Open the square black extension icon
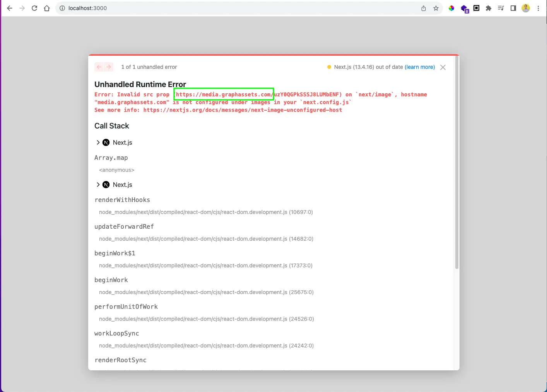The image size is (547, 392). (x=477, y=8)
